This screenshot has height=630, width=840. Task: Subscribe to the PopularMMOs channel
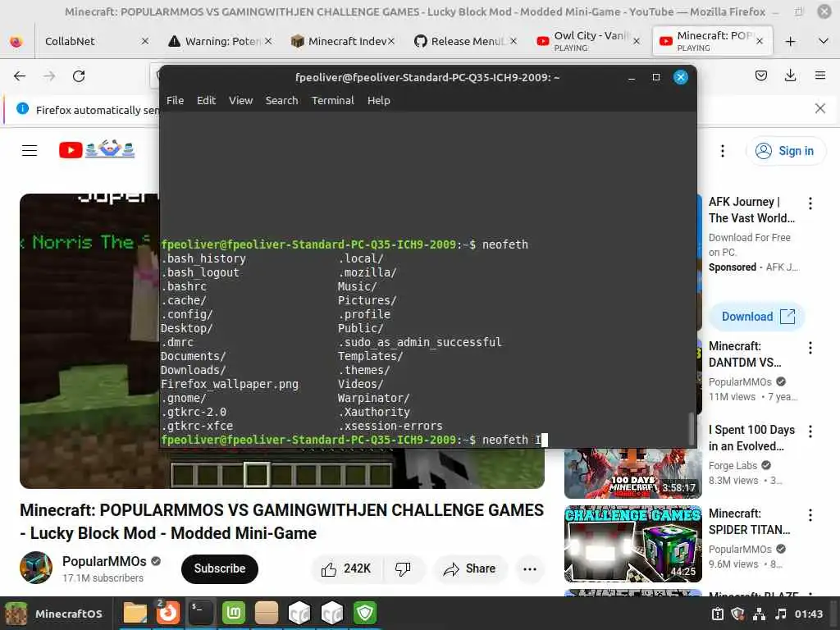(220, 569)
